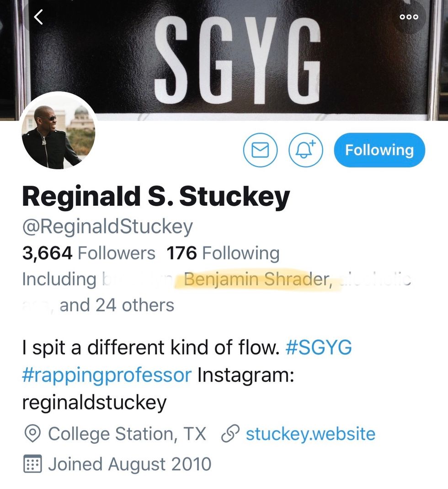The height and width of the screenshot is (489, 448).
Task: Tap the calendar joined icon
Action: point(33,464)
